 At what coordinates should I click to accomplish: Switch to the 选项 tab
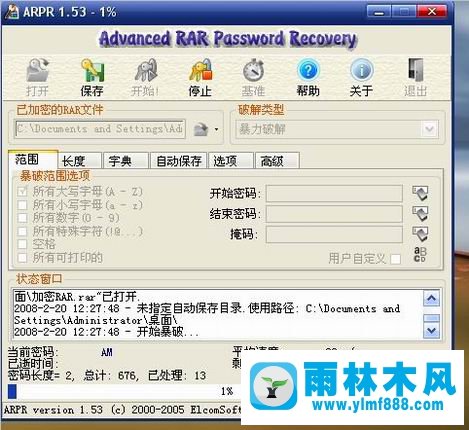[231, 161]
